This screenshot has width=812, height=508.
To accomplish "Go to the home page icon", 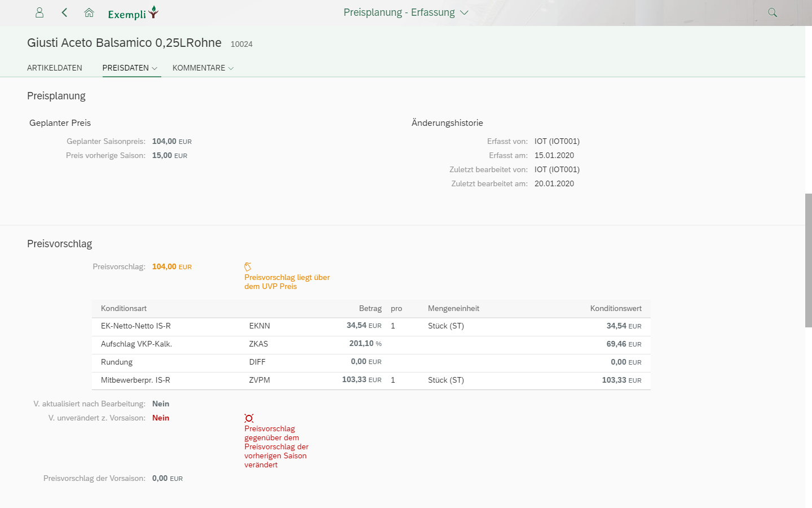I will point(89,12).
